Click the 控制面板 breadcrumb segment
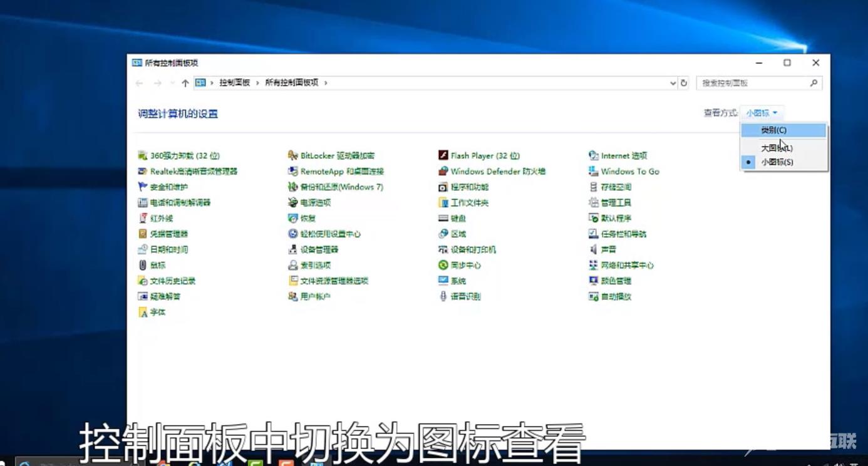Screen dimensions: 868x466 [x=235, y=83]
